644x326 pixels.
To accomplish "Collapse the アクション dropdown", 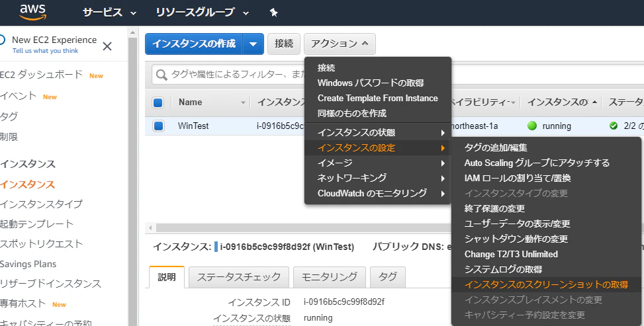I will pyautogui.click(x=340, y=44).
